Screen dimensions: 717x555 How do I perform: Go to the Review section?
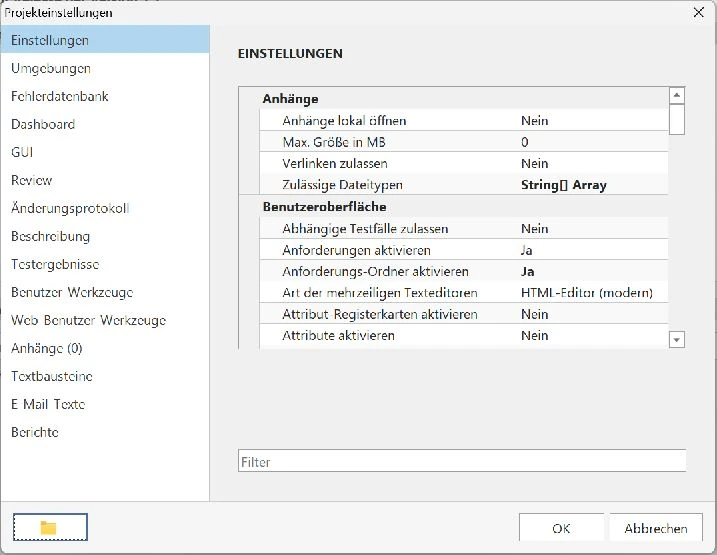pos(105,180)
